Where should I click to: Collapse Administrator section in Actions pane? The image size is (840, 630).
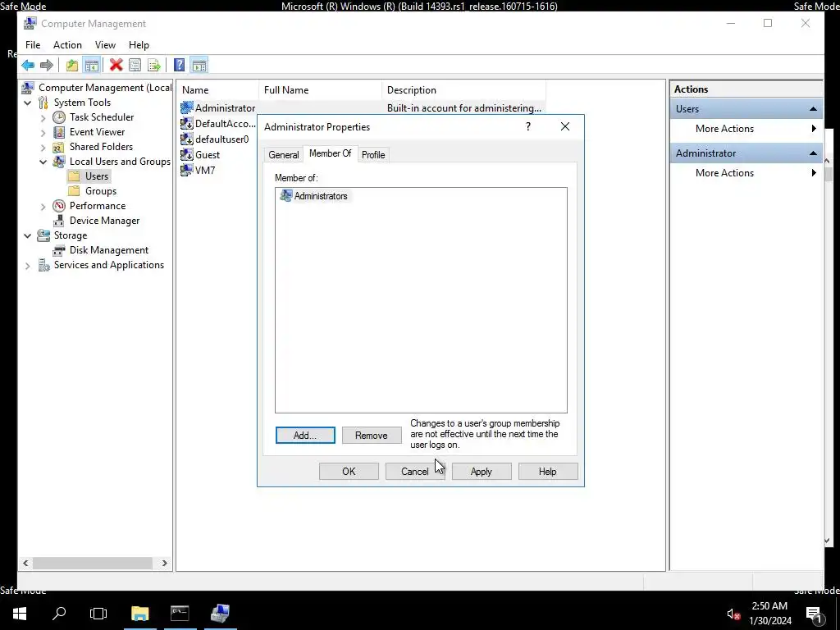[x=813, y=153]
